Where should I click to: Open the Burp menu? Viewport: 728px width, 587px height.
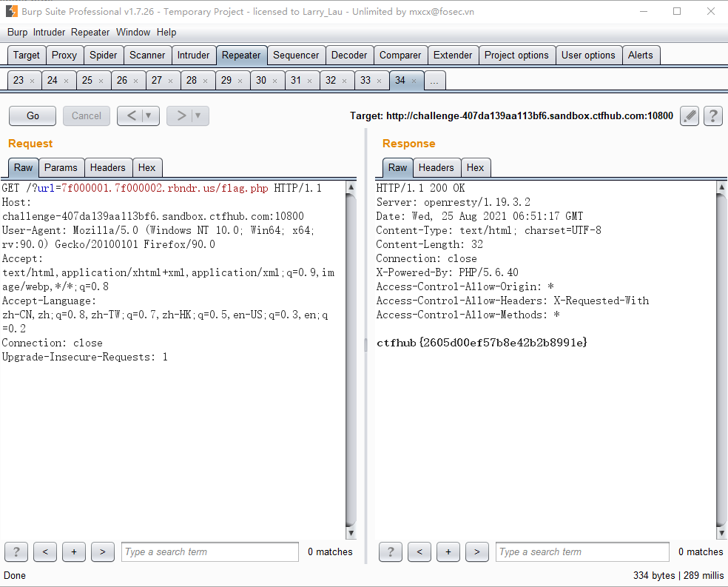pyautogui.click(x=17, y=32)
